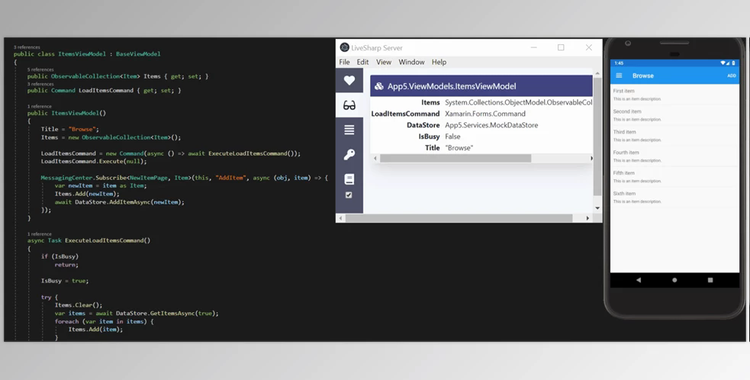The width and height of the screenshot is (750, 380).
Task: Click the DataStore.GetItemsAsync(true) call in code
Action: point(166,313)
